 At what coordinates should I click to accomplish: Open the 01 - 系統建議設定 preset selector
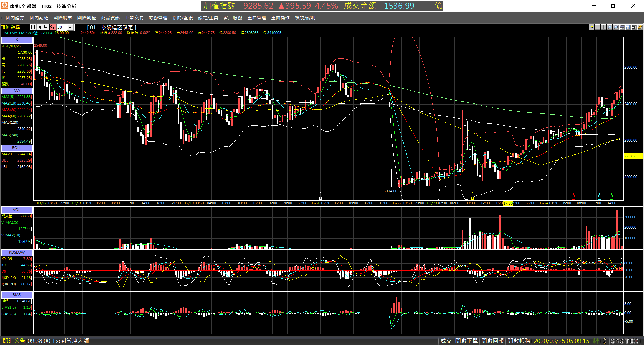coord(112,27)
